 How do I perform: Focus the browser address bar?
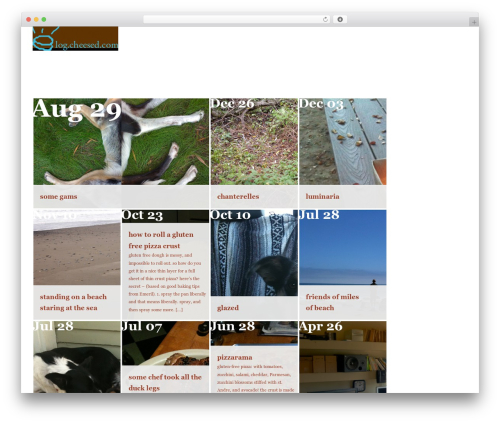(x=237, y=19)
